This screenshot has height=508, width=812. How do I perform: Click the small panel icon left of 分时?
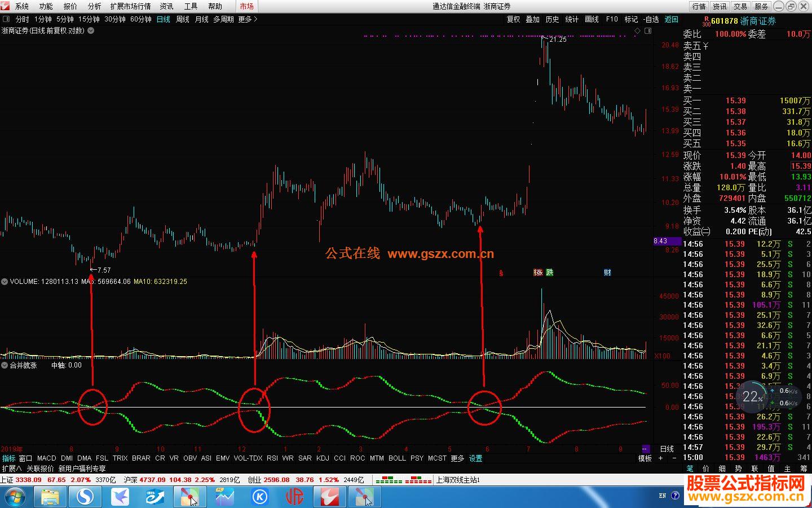[x=6, y=19]
